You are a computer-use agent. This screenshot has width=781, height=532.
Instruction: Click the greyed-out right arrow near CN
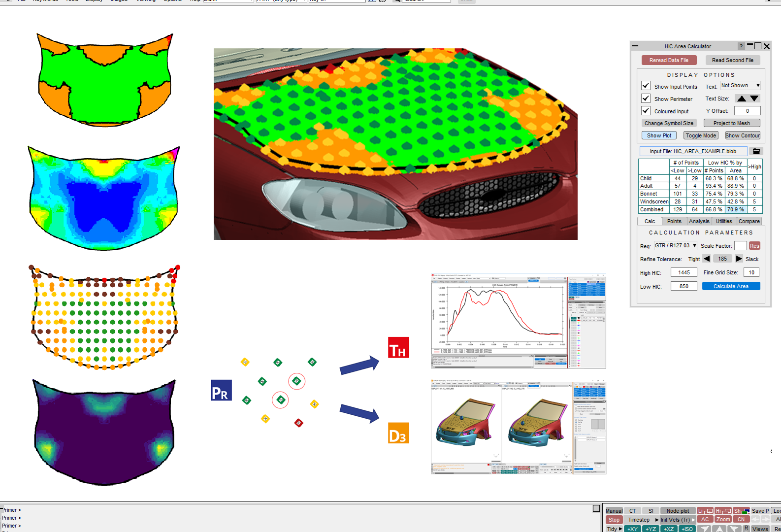[x=765, y=519]
